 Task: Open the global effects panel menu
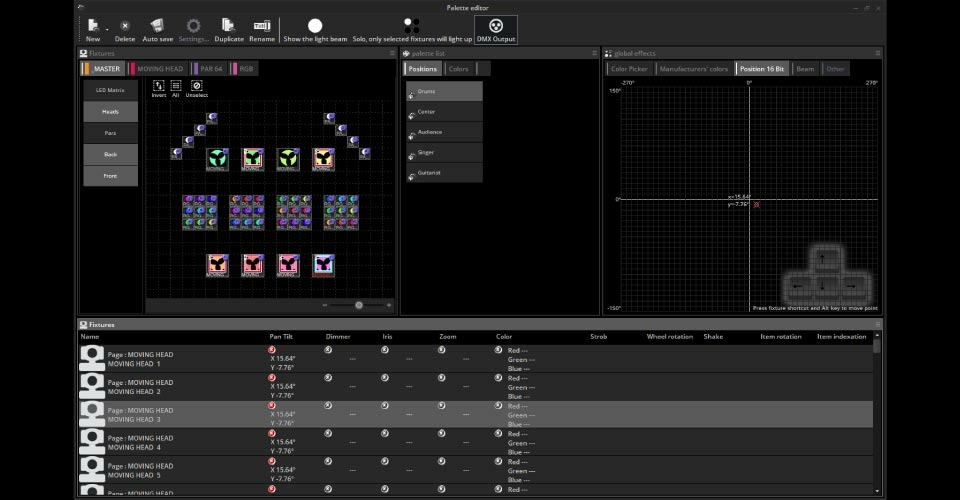[x=878, y=53]
